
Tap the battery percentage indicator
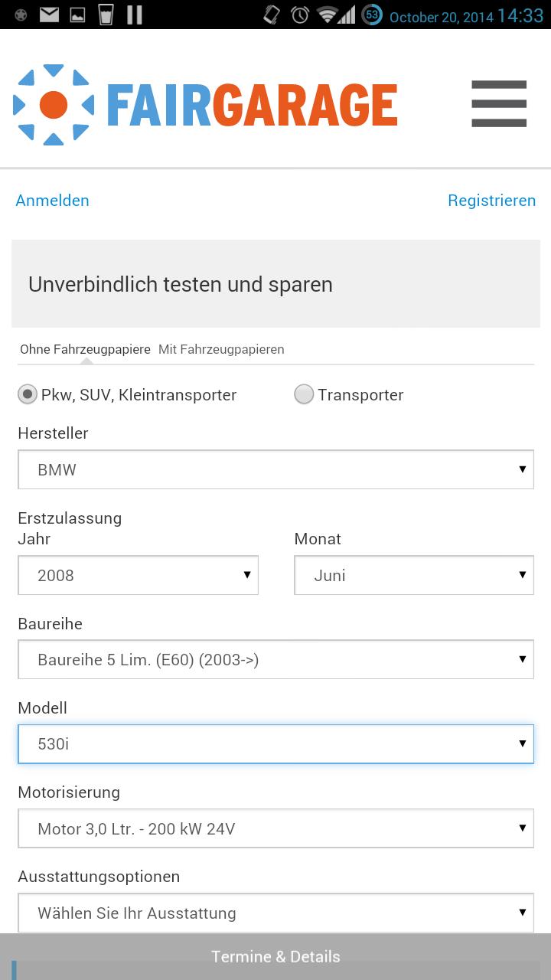click(x=372, y=15)
